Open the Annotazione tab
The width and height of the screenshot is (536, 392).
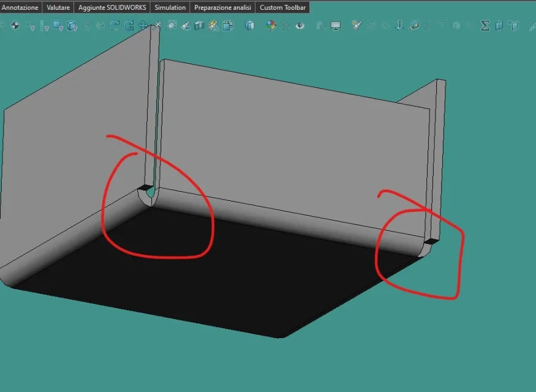20,7
